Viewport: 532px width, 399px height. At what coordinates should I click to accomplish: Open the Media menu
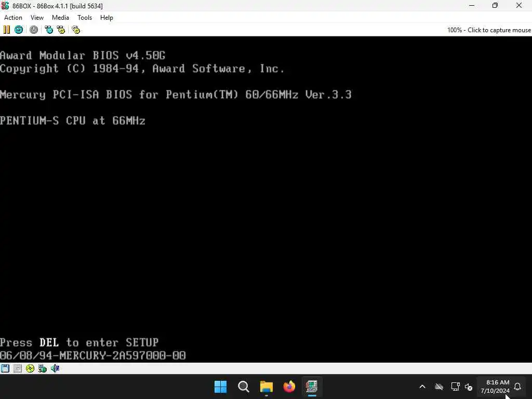coord(60,18)
